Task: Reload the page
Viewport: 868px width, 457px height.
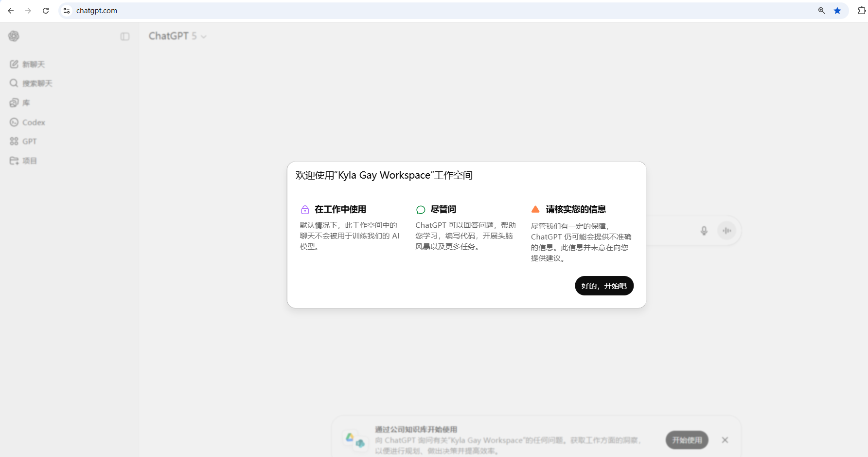Action: [46, 11]
